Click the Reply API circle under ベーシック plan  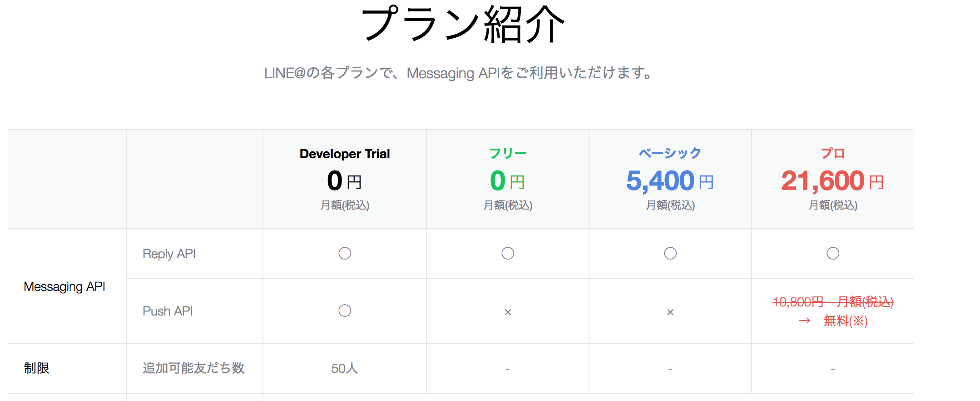670,253
